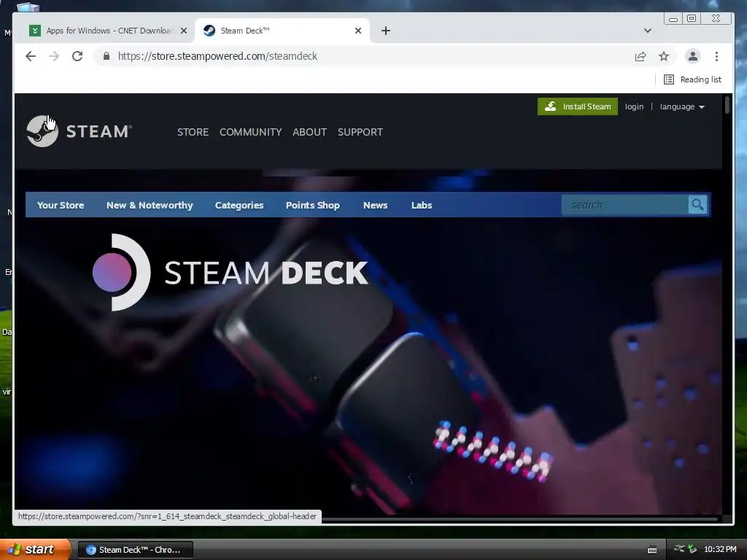This screenshot has height=560, width=747.
Task: Open the News section
Action: pos(376,205)
